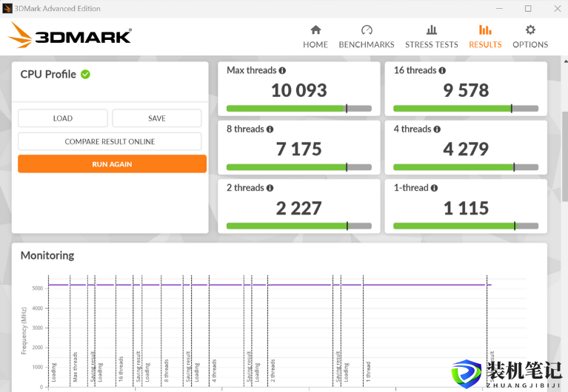Image resolution: width=568 pixels, height=392 pixels.
Task: Click the scrollbar up arrow
Action: click(x=565, y=61)
